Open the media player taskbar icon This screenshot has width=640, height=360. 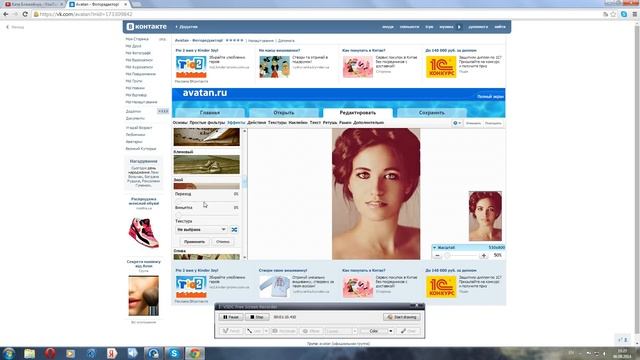click(71, 353)
